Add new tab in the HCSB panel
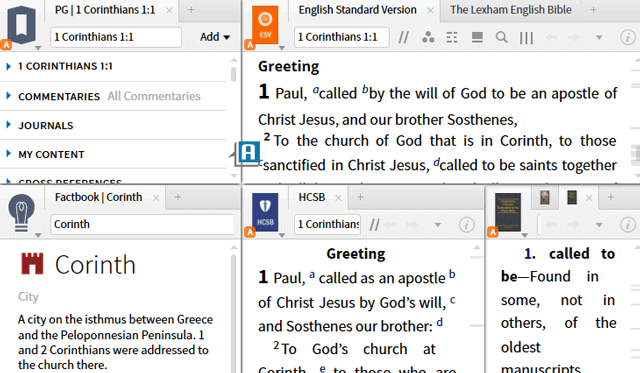Viewport: 640px width, 373px height. coord(360,197)
